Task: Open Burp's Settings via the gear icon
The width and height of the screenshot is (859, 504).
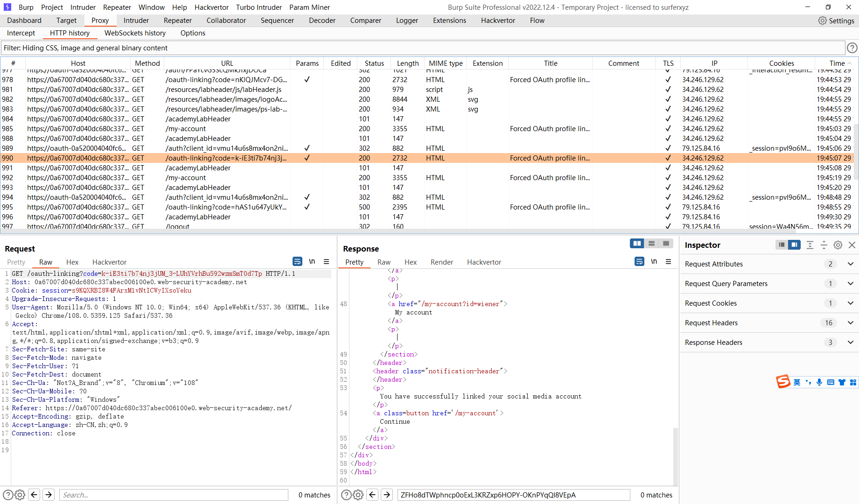Action: (822, 20)
